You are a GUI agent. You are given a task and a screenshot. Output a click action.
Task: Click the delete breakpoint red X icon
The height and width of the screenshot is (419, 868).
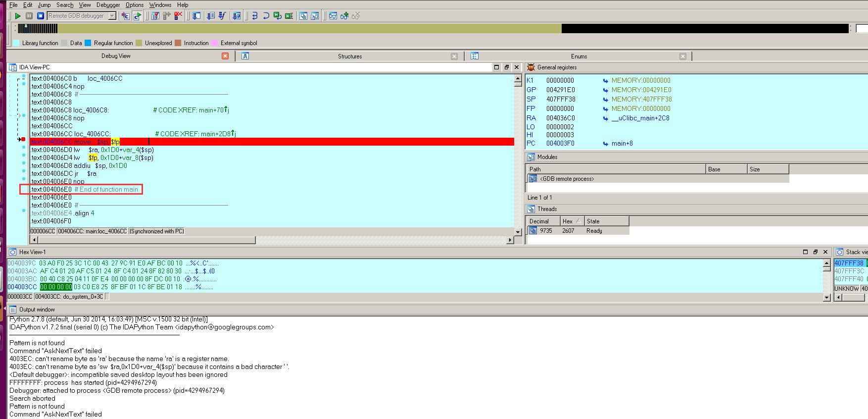coord(178,16)
